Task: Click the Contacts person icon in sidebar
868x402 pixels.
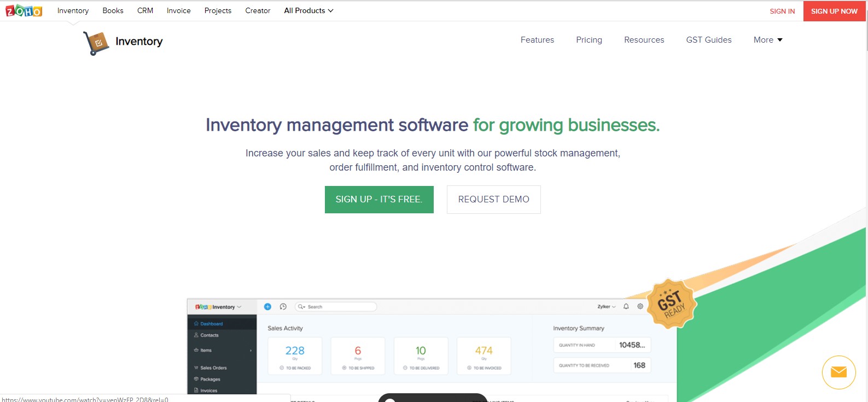Action: pos(196,335)
